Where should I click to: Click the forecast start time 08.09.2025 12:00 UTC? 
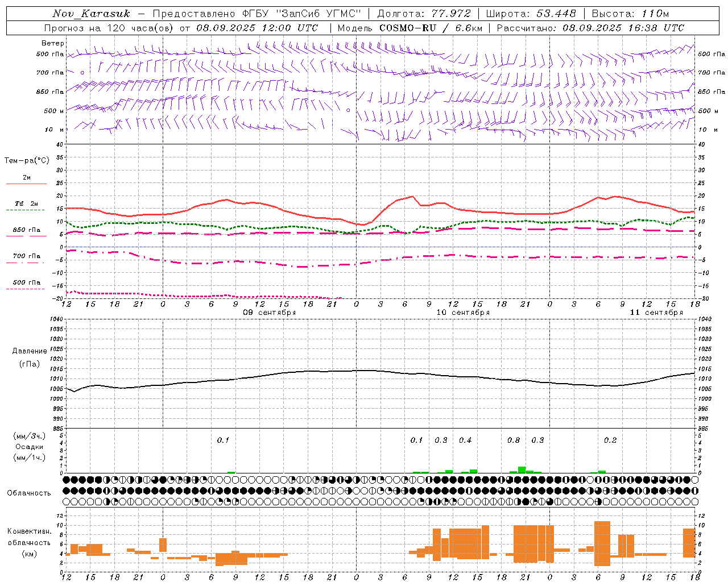tap(257, 28)
